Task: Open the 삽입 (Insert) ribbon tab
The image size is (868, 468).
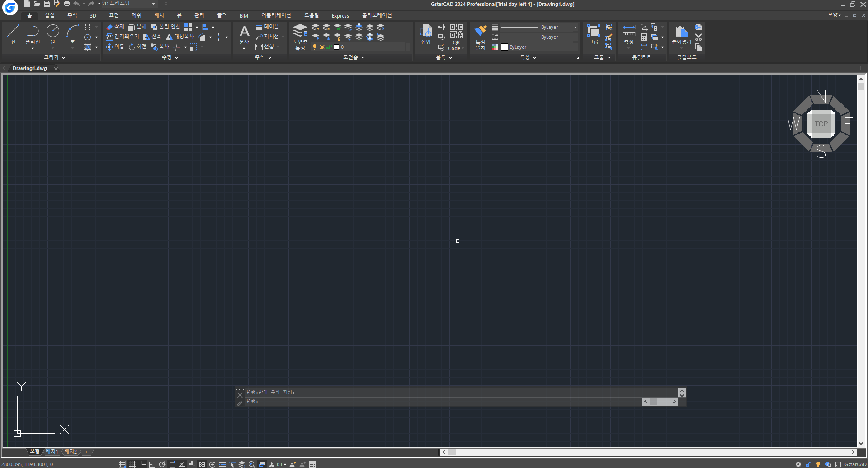Action: pyautogui.click(x=50, y=15)
